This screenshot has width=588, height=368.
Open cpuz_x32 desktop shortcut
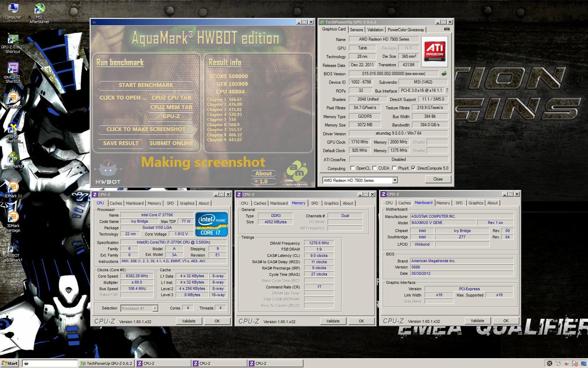pos(13,73)
